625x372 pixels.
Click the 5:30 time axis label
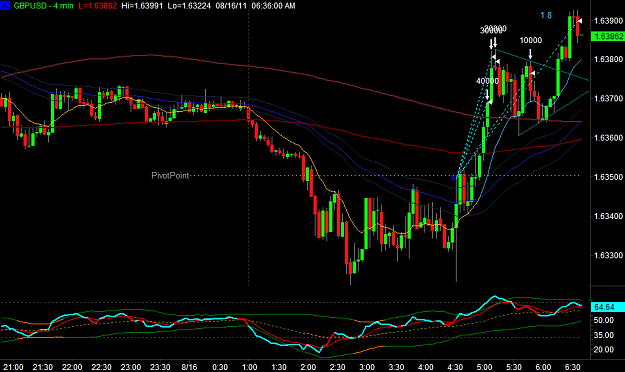pyautogui.click(x=514, y=367)
